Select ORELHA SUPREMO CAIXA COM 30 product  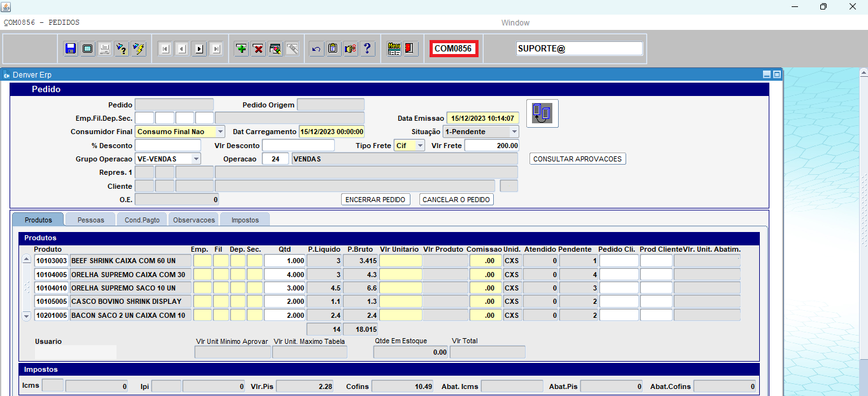pyautogui.click(x=130, y=275)
